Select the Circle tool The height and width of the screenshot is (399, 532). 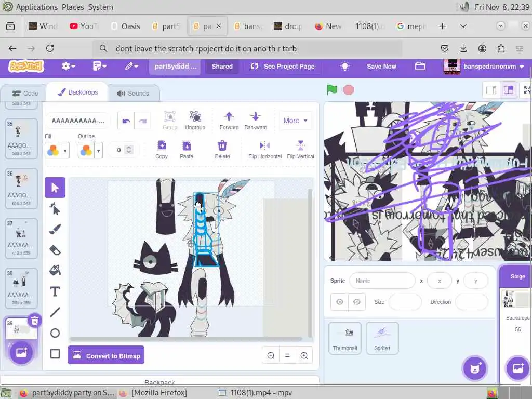[x=55, y=333]
